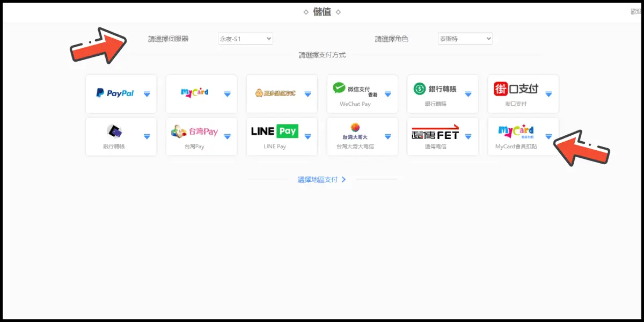Click the green WeChat Pay logo
This screenshot has width=644, height=322.
point(355,89)
